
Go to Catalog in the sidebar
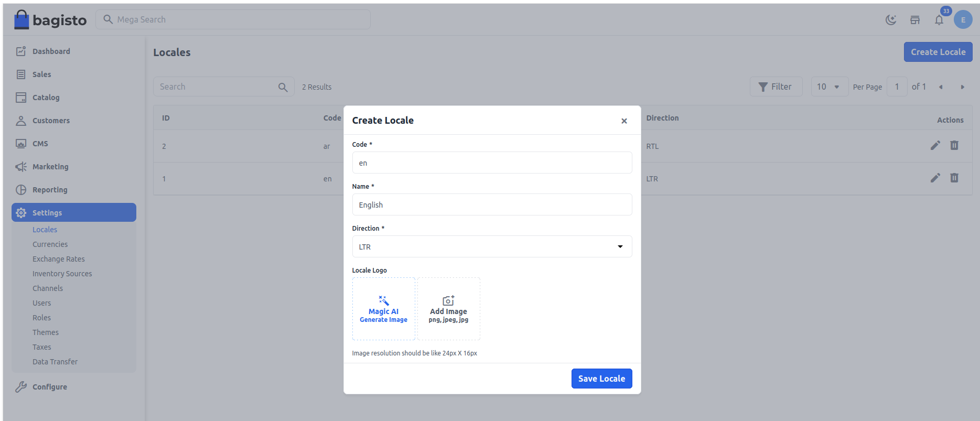46,98
